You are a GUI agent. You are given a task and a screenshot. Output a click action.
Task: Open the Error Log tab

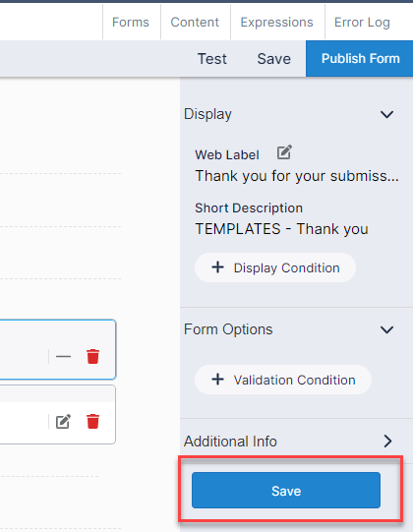point(362,22)
